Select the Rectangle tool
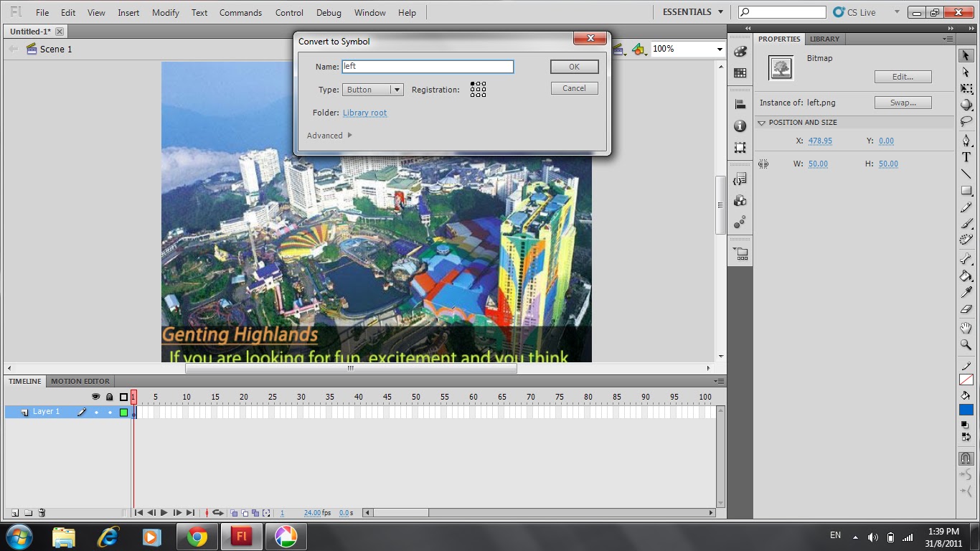 click(x=966, y=190)
